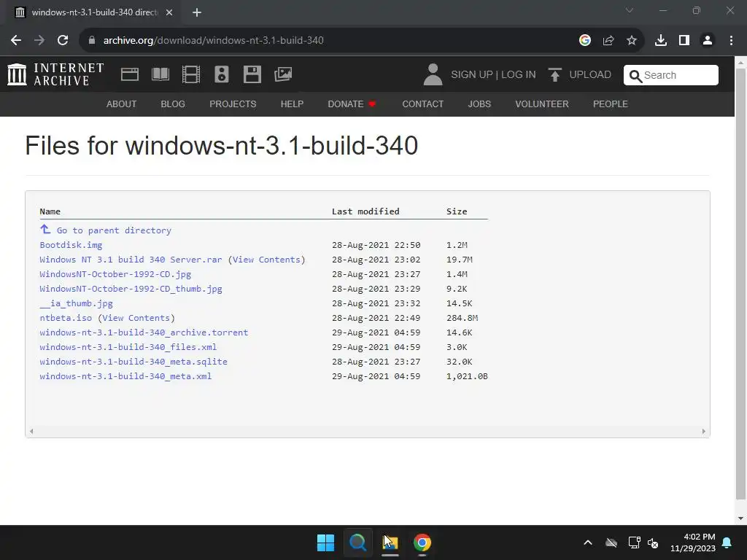Open VOLUNTEER menu item
747x560 pixels.
(542, 104)
